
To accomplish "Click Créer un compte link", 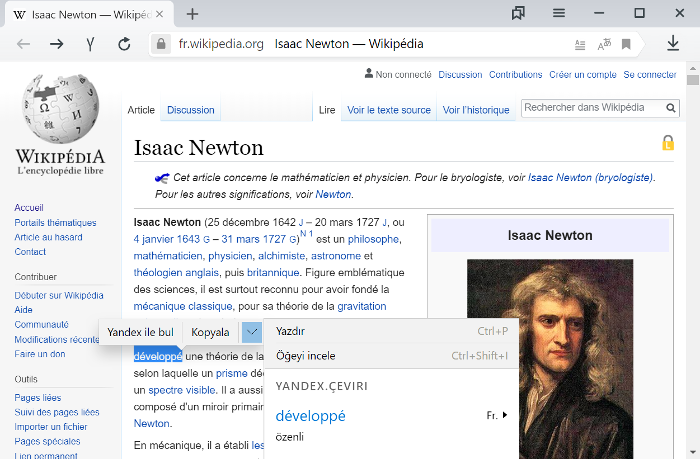I will (x=583, y=75).
